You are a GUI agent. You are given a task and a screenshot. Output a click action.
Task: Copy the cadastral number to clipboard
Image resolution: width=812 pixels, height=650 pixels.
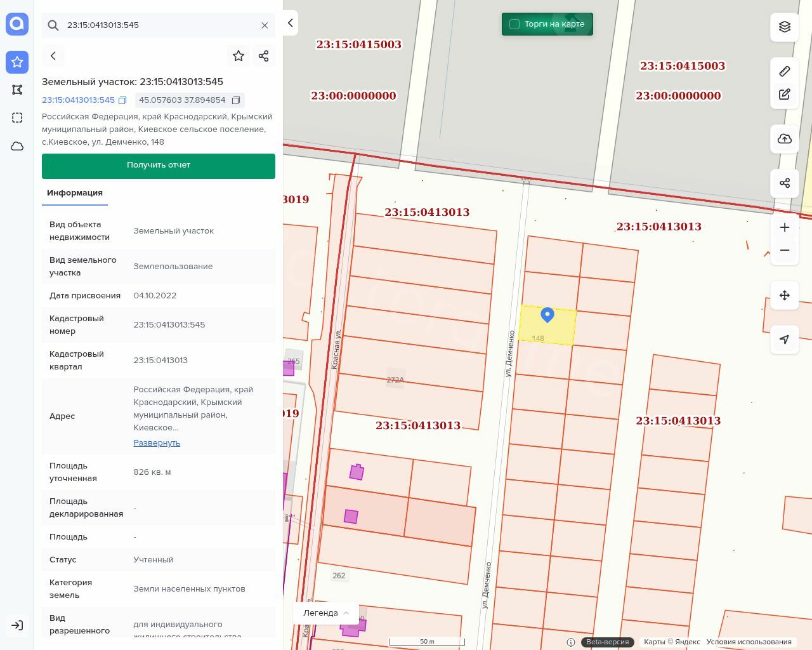pos(122,100)
